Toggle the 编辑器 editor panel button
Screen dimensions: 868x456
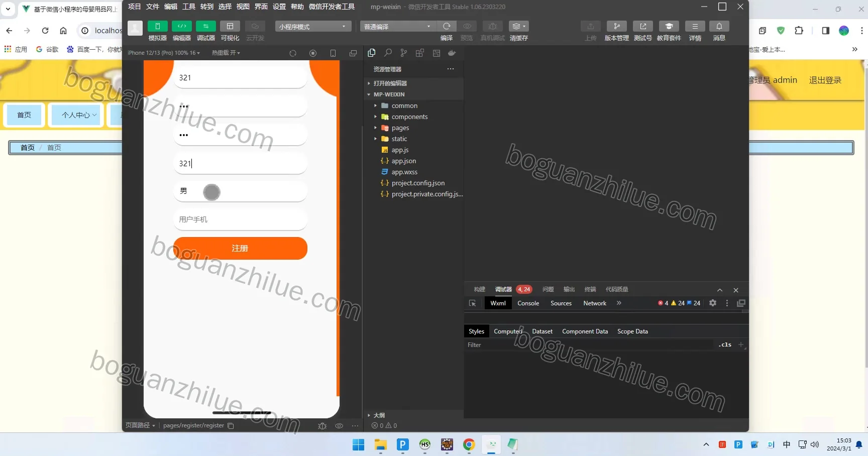[181, 26]
